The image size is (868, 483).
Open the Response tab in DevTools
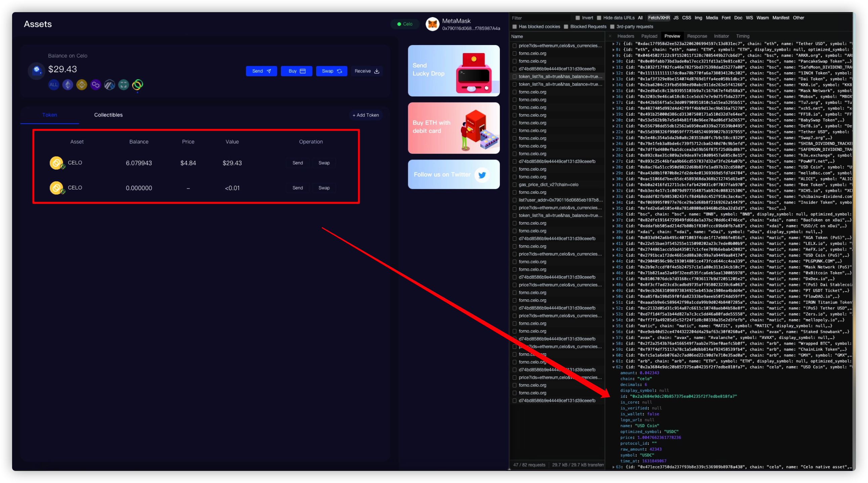(x=697, y=36)
